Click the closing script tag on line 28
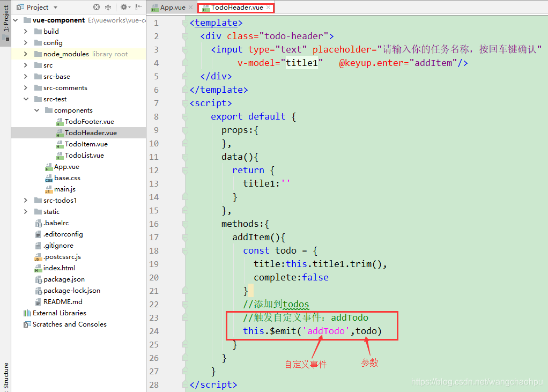548x392 pixels. tap(213, 384)
